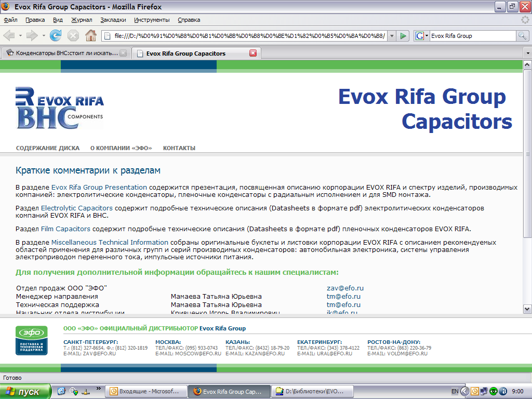Click the Evox Rifa BHC Components logo

click(x=59, y=108)
